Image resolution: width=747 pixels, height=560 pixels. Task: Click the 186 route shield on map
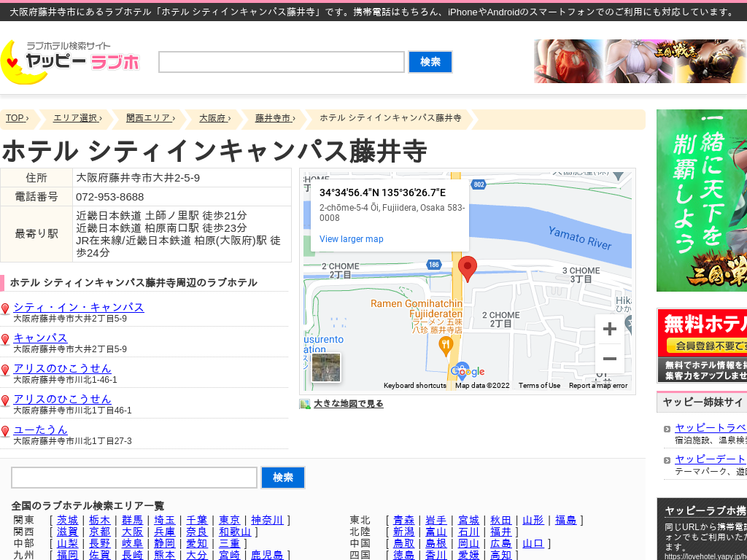tap(433, 265)
